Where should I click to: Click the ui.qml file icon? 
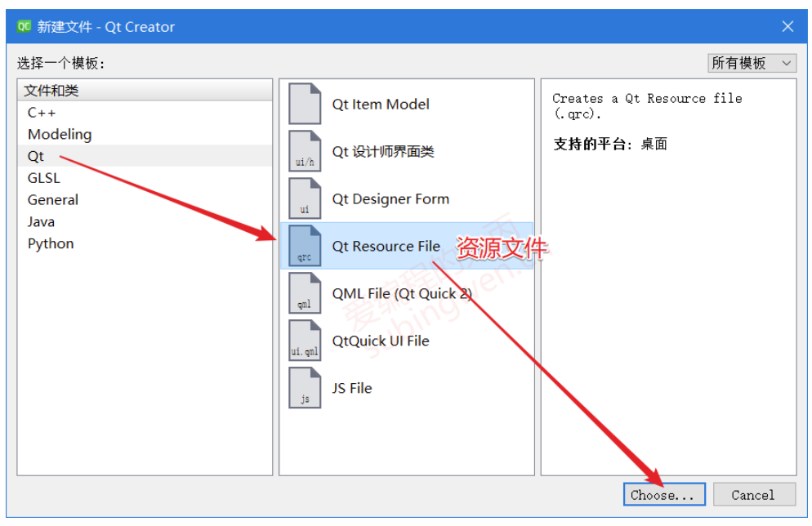(305, 341)
